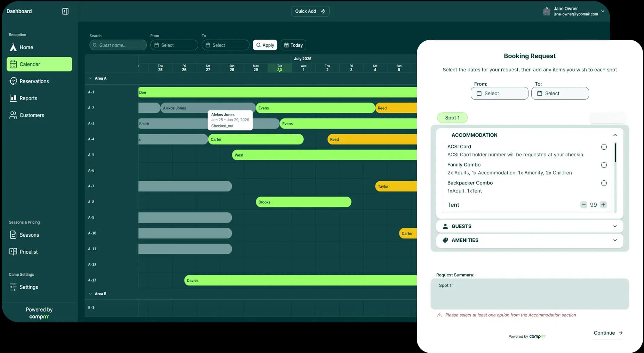The height and width of the screenshot is (353, 644).
Task: Click the Reports bar chart icon
Action: point(13,98)
